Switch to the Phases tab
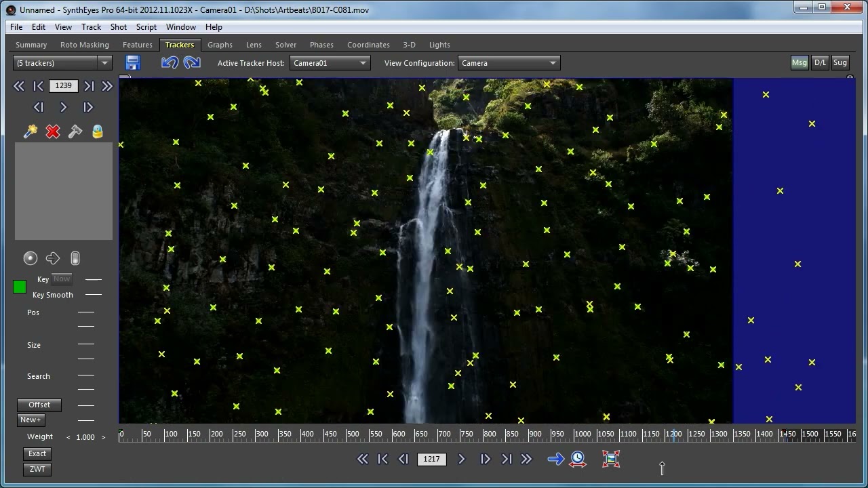 pyautogui.click(x=321, y=45)
